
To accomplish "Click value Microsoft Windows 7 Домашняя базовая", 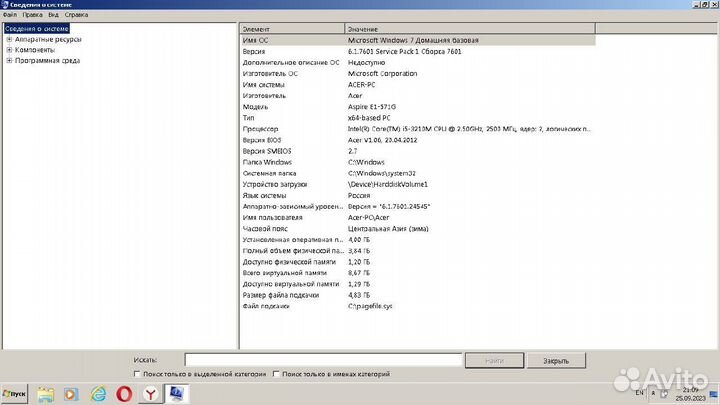I will [x=413, y=40].
